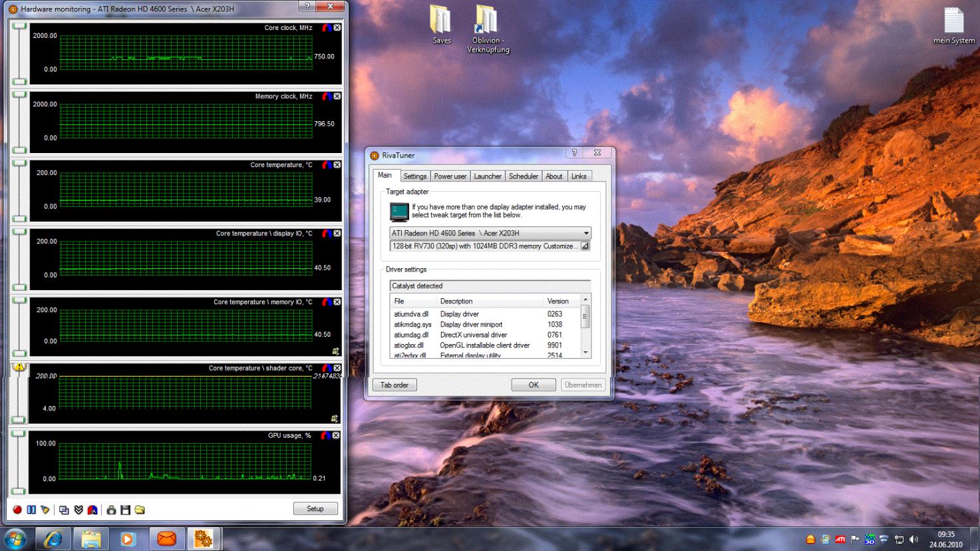Click the printer icon in monitoring toolbar
Image resolution: width=980 pixels, height=551 pixels.
pyautogui.click(x=111, y=510)
